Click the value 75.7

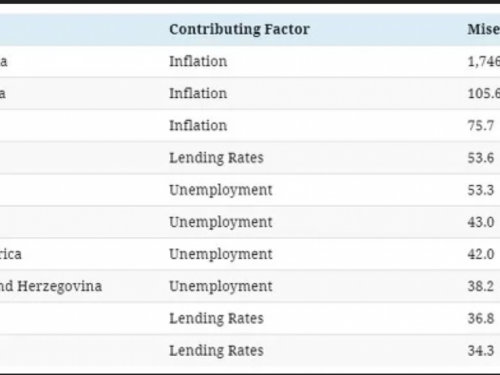(481, 126)
